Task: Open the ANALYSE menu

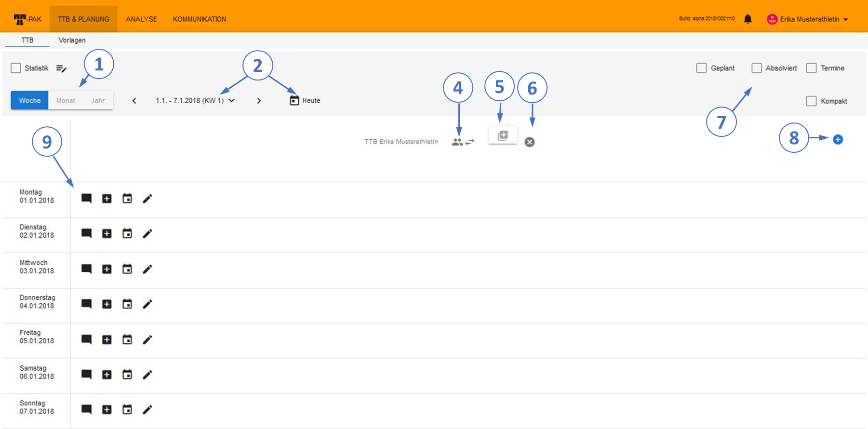Action: (x=141, y=19)
